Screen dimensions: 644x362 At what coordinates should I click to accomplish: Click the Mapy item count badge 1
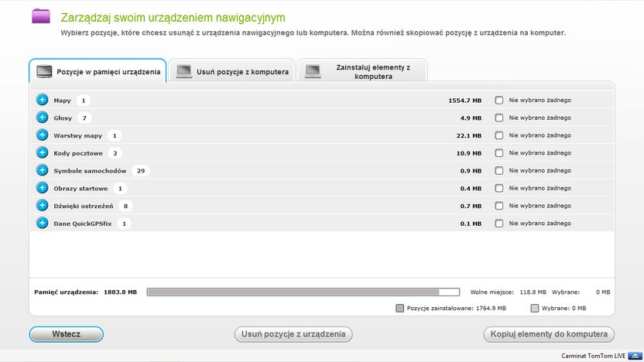(84, 100)
